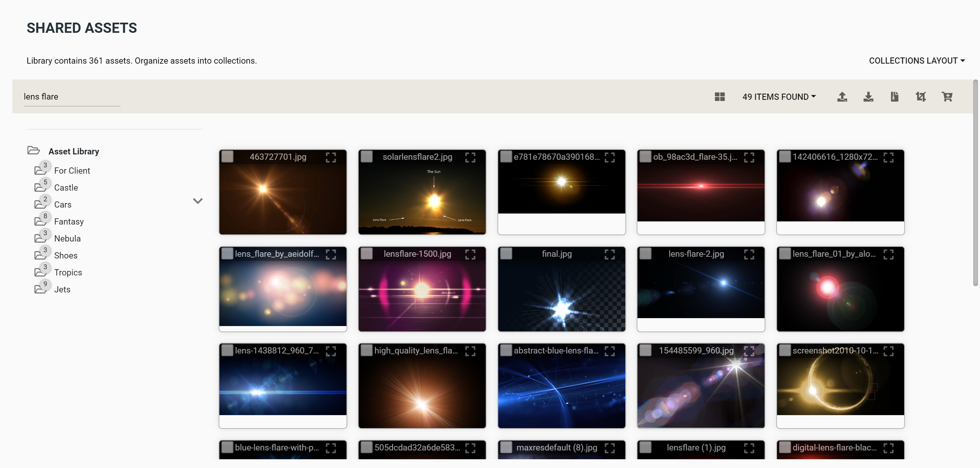
Task: Open fullscreen view of 505dcdad32a6de583 image
Action: tap(470, 448)
